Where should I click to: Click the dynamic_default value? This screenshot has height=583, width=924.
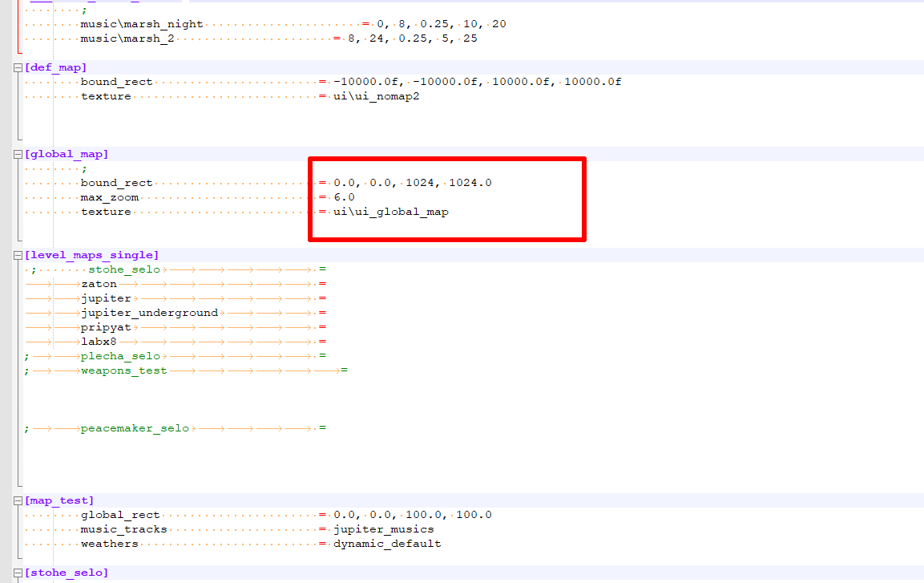click(x=387, y=544)
